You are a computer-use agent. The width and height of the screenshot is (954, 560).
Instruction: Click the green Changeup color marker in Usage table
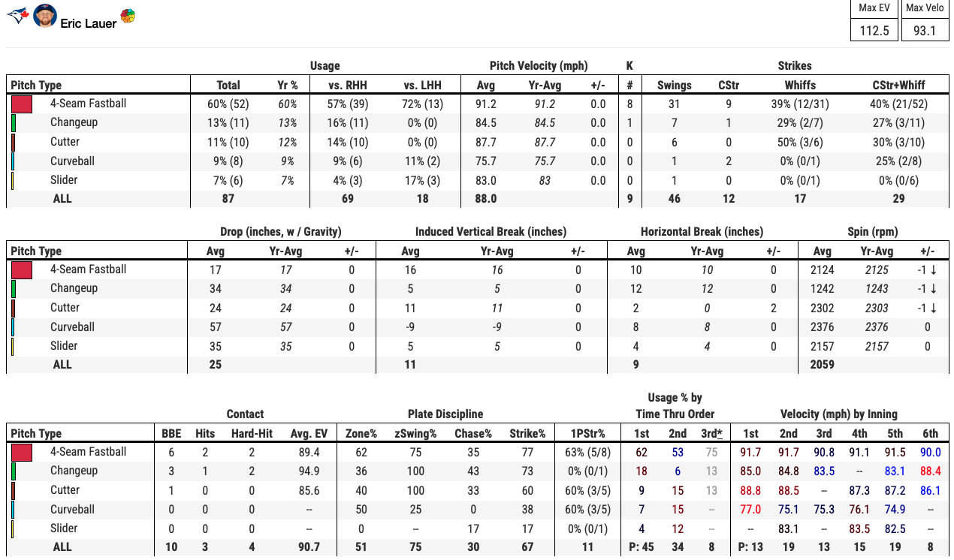point(14,122)
